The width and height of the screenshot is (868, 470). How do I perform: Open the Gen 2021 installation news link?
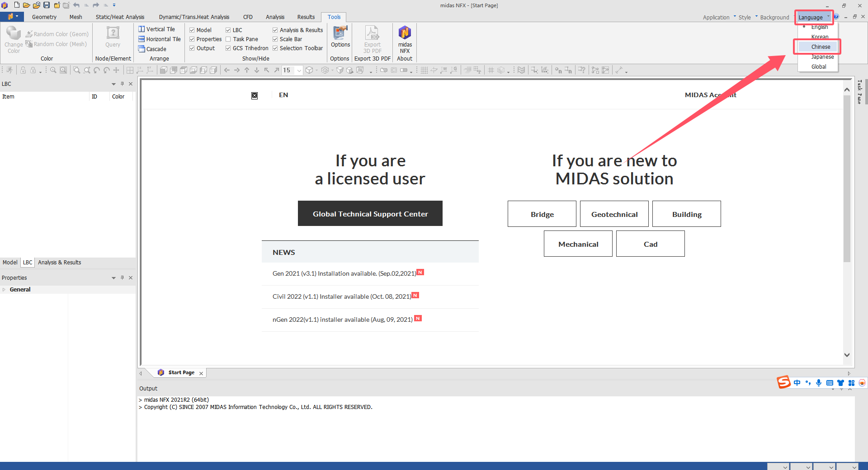[x=344, y=273]
